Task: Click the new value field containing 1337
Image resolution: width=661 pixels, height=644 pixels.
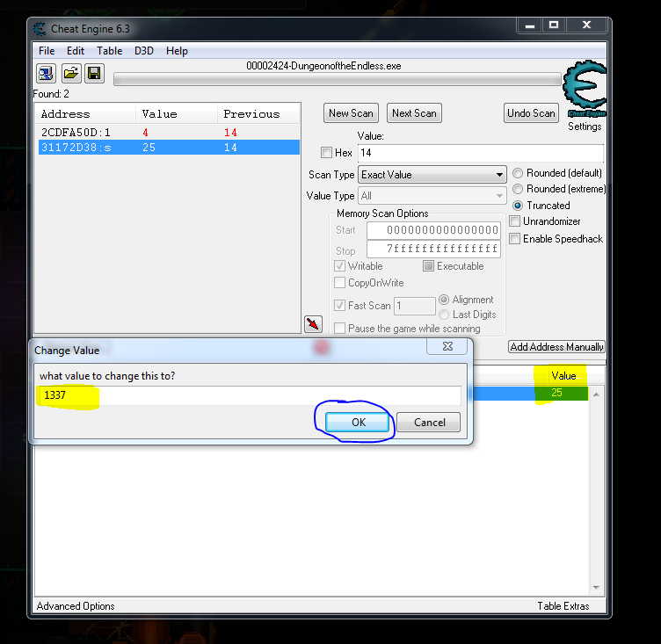Action: [x=250, y=395]
